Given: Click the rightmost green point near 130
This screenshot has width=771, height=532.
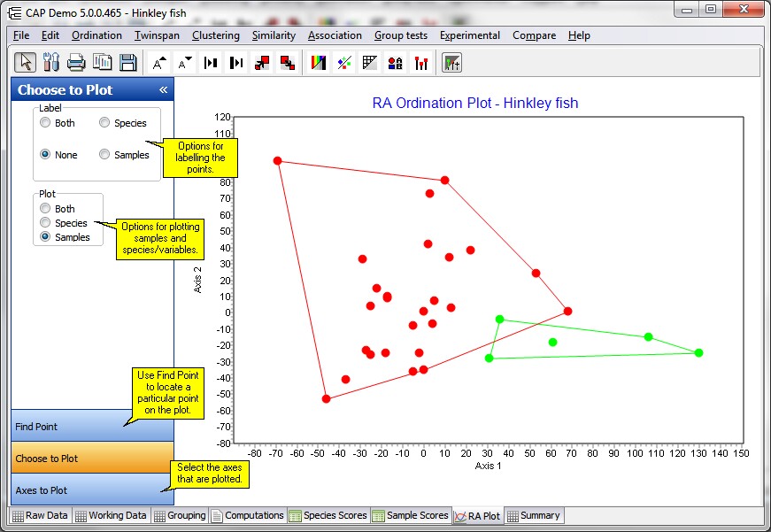Looking at the screenshot, I should (698, 352).
